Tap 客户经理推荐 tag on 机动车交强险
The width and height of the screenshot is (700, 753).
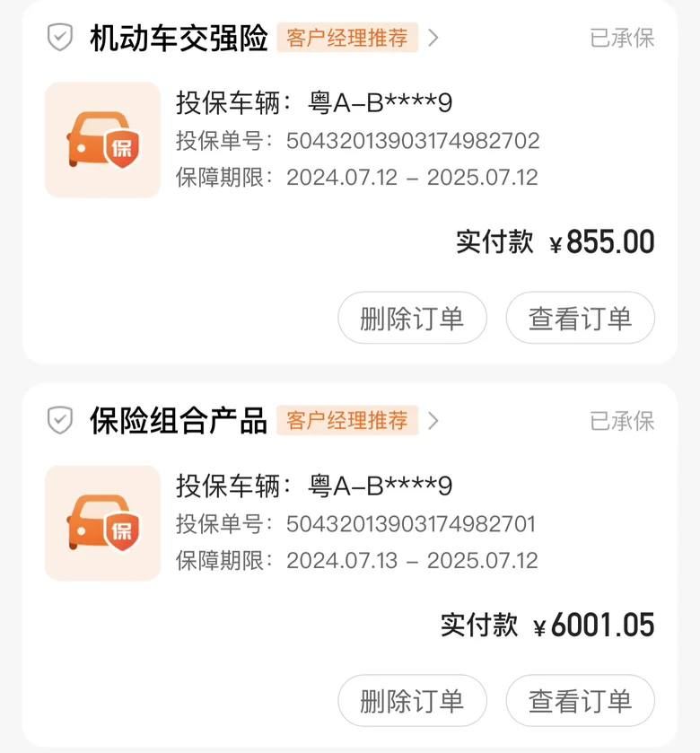click(347, 38)
